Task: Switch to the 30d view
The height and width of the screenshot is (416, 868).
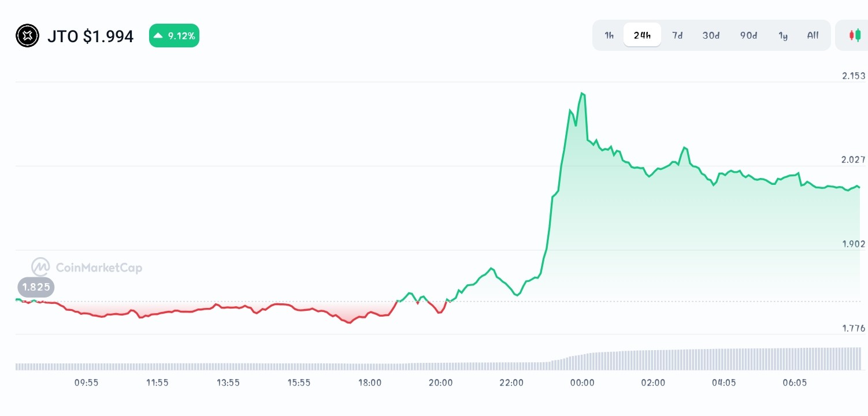Action: tap(710, 35)
